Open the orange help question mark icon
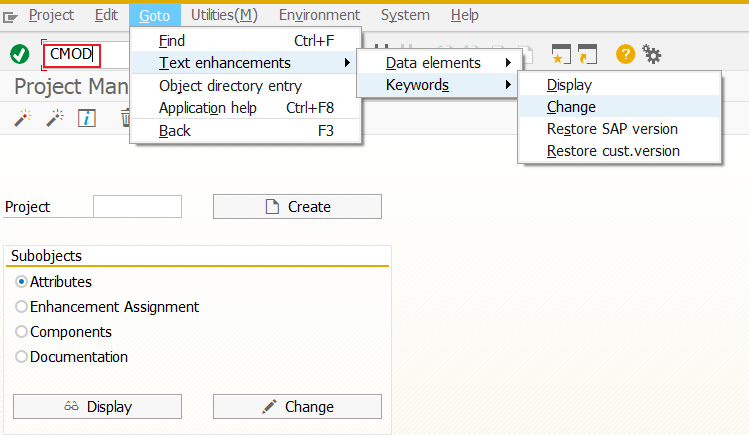Viewport: 749px width, 435px height. pos(625,54)
